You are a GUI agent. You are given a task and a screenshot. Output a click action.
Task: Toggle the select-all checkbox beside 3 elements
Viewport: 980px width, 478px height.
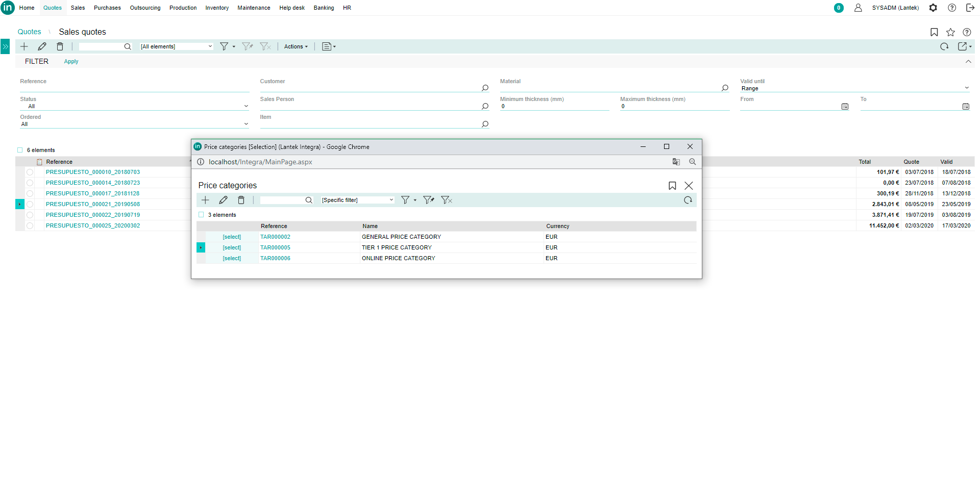coord(201,215)
